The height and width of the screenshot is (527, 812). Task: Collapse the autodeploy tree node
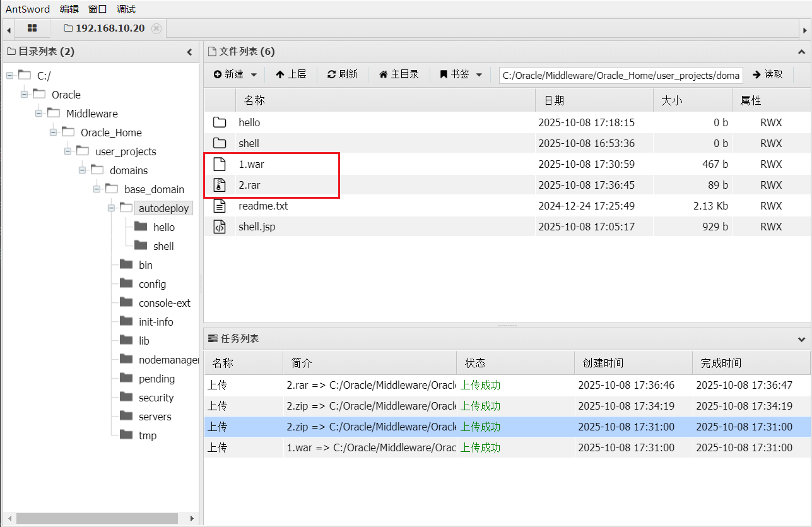[112, 208]
